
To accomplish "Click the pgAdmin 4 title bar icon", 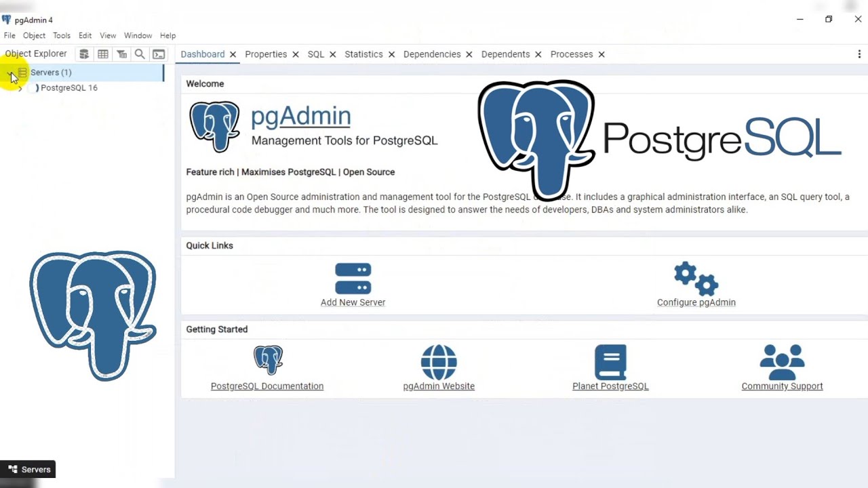I will 7,20.
